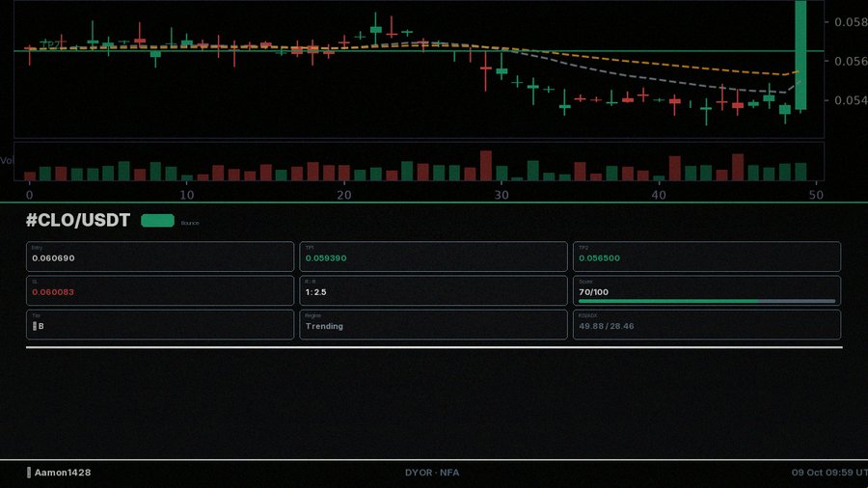The image size is (868, 488).
Task: Click the Aamon1428 author name
Action: click(63, 472)
